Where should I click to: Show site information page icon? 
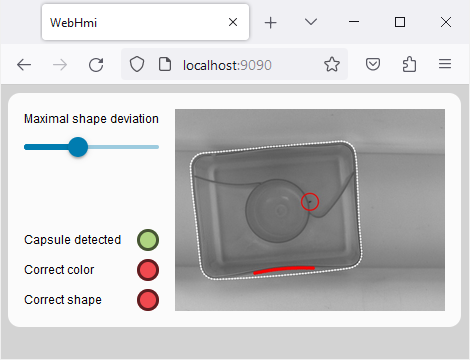165,64
